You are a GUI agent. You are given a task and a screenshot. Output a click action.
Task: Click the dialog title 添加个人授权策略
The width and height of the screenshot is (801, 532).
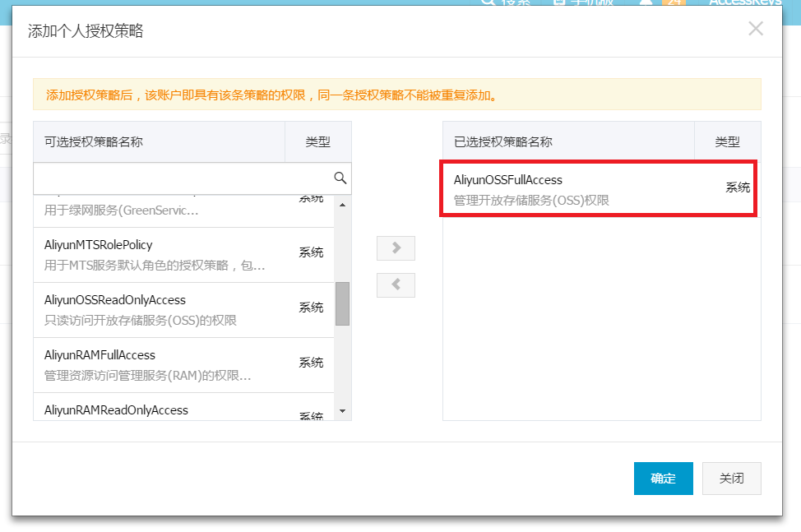[x=86, y=31]
